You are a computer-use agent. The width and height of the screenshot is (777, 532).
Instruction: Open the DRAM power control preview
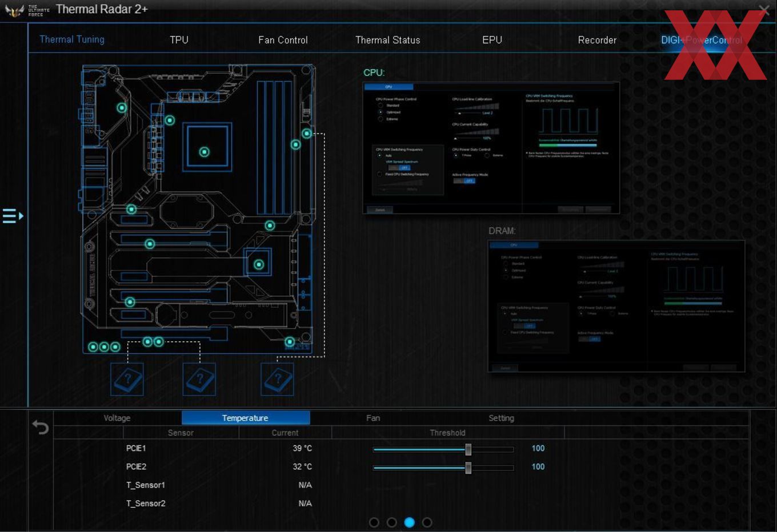616,307
